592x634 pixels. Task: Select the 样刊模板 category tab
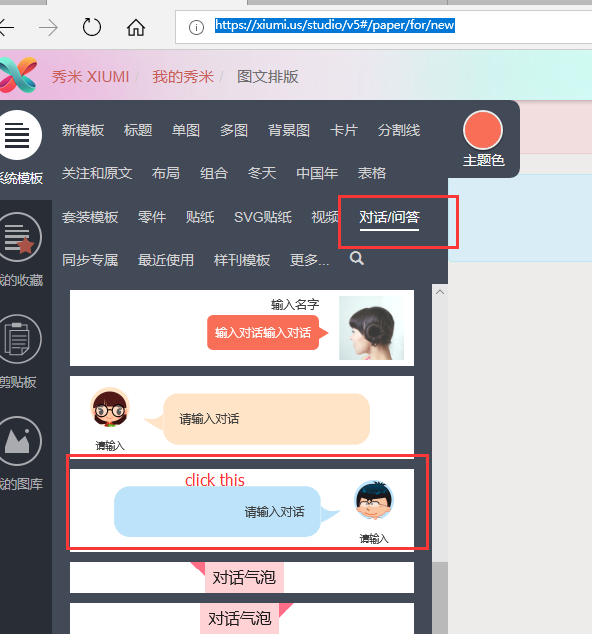click(x=242, y=260)
